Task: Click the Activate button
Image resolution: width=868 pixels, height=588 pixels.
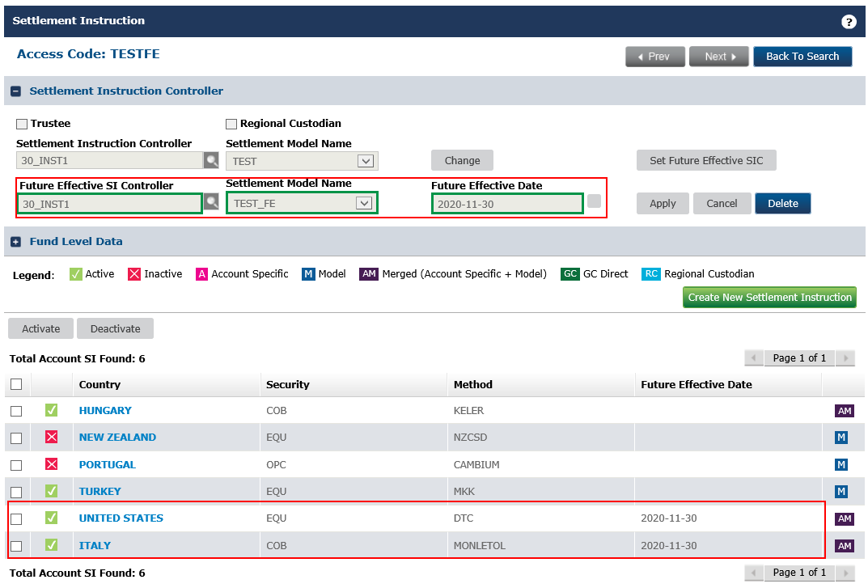Action: pyautogui.click(x=41, y=328)
